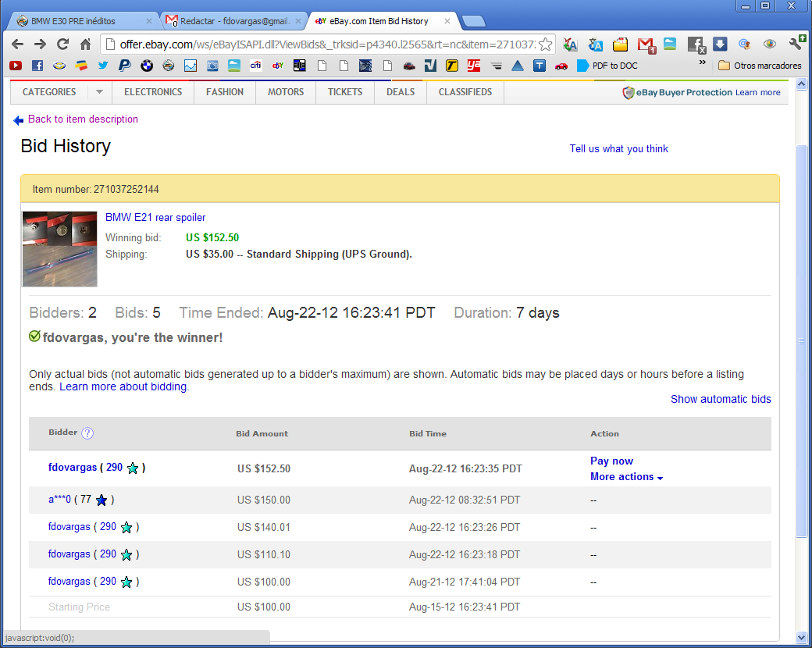812x648 pixels.
Task: Click Learn more for Buyer Protection
Action: click(x=757, y=92)
